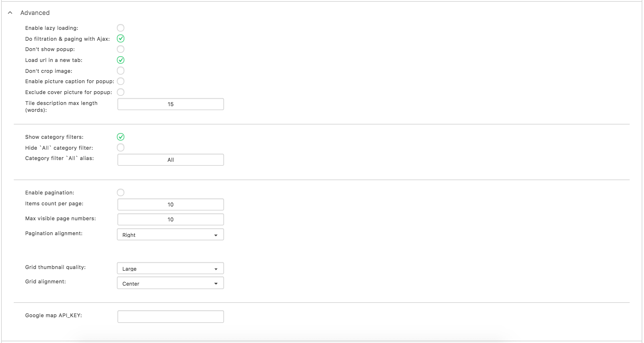Image resolution: width=644 pixels, height=343 pixels.
Task: Uncheck Do filtration & paging with Ajax
Action: tap(121, 38)
